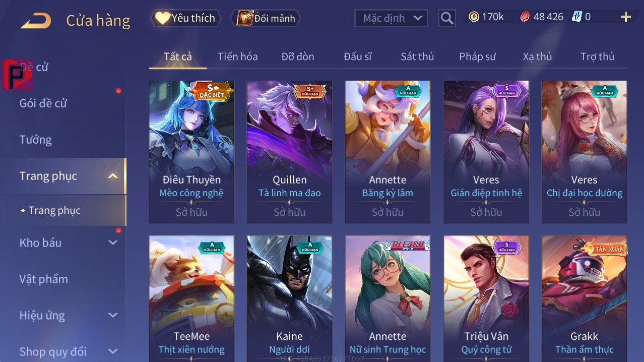644x362 pixels.
Task: Select Điêu Thuyền Mèo công nghệ skin
Action: coord(191,152)
